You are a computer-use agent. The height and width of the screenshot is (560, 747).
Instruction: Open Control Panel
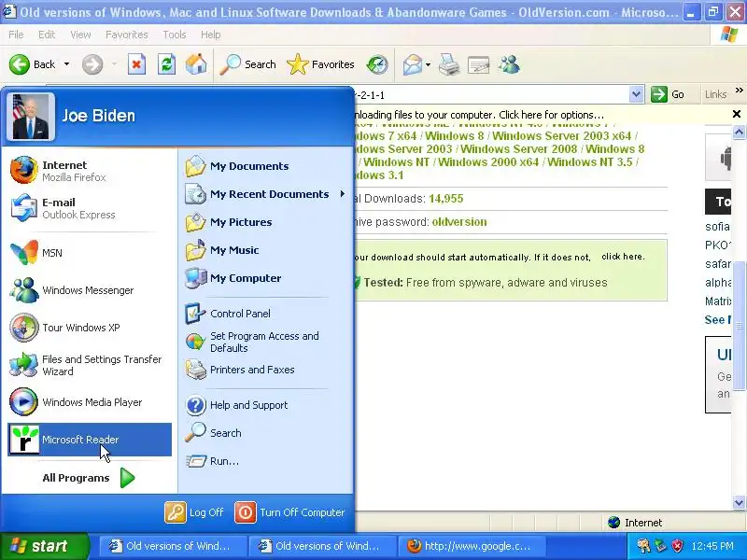click(265, 314)
